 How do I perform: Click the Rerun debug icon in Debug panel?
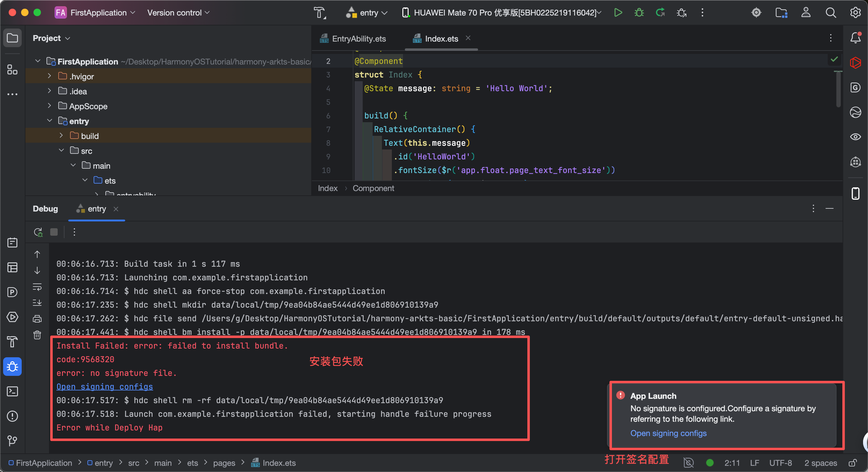[x=38, y=232]
